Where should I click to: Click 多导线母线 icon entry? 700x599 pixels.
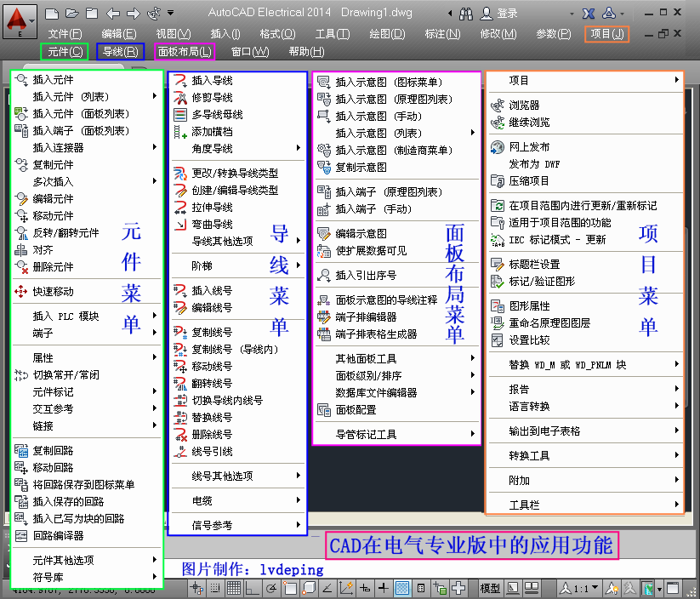(180, 115)
